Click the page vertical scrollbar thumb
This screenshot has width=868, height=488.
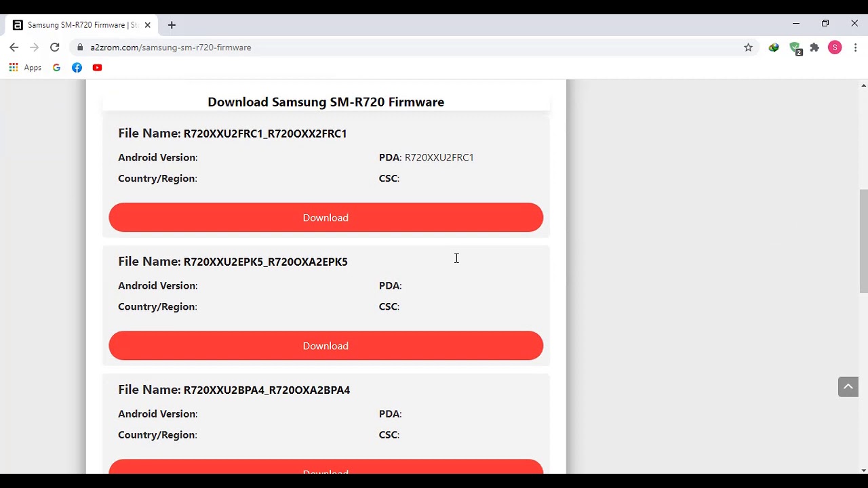click(863, 241)
